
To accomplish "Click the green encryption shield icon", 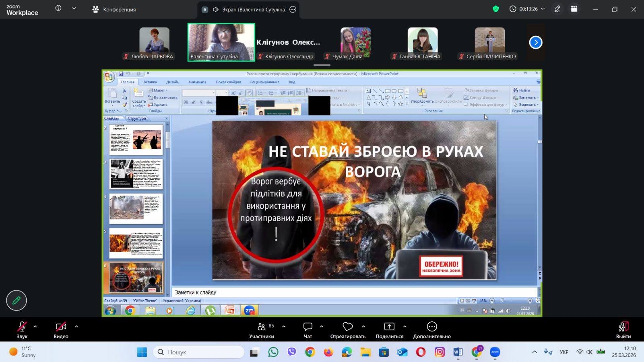I will (496, 9).
